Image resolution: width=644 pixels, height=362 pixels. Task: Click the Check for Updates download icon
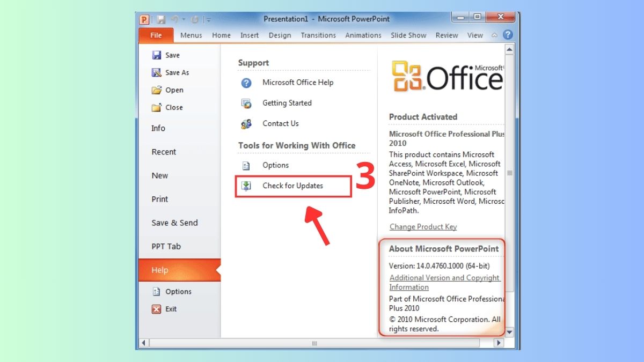pyautogui.click(x=246, y=186)
